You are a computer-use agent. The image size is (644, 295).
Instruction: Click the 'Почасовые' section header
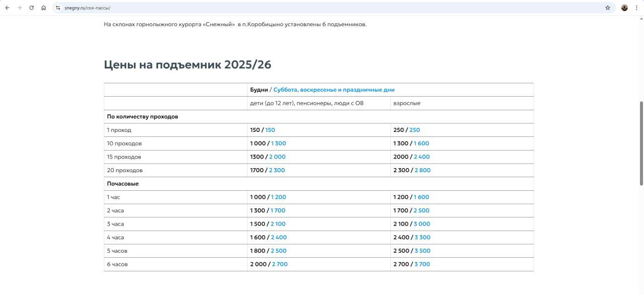[x=123, y=184]
